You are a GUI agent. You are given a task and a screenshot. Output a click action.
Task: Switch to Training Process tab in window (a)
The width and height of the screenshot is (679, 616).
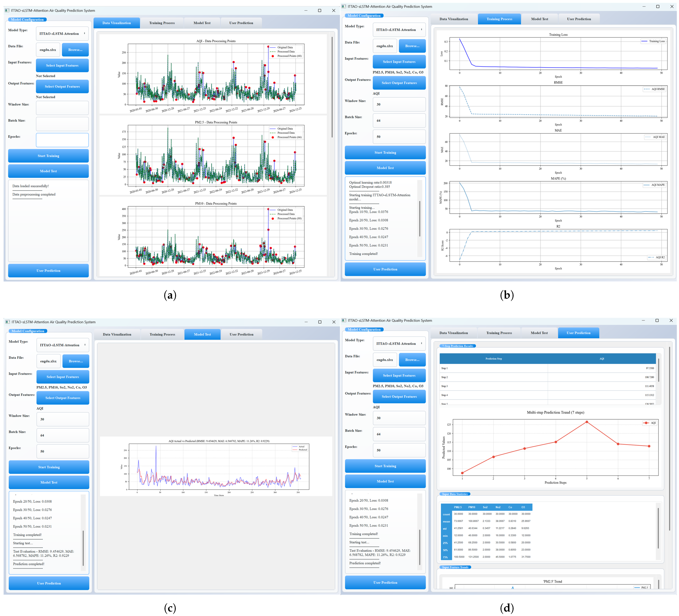point(162,23)
